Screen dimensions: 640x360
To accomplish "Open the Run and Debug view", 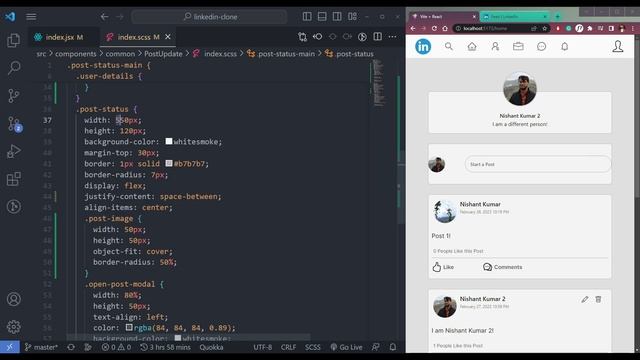I will click(x=13, y=151).
